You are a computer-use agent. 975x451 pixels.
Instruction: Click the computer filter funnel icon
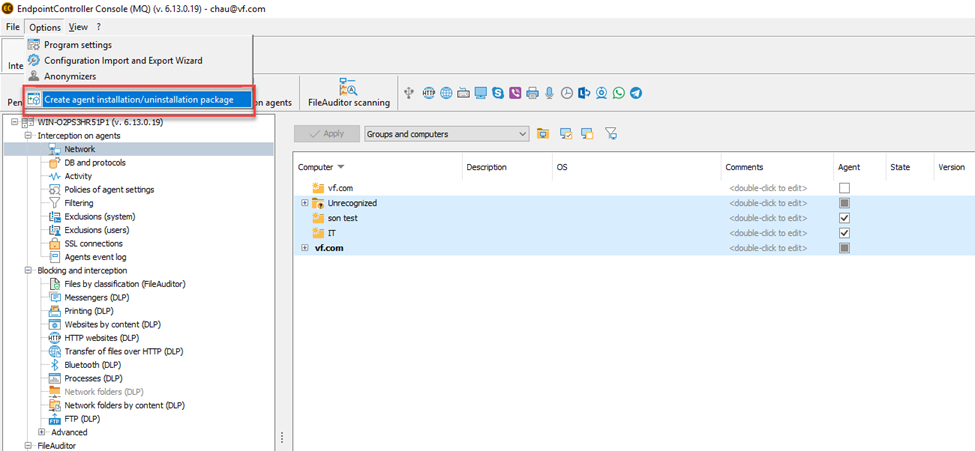tap(611, 134)
